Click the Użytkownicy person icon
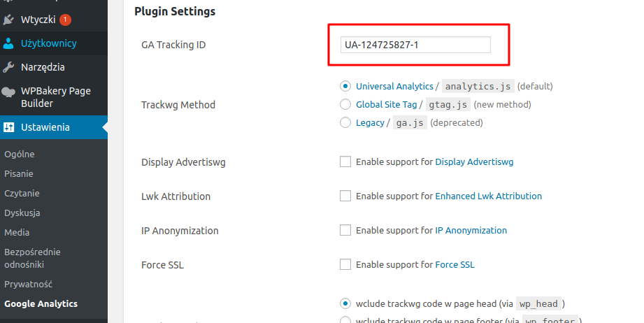This screenshot has width=644, height=323. tap(8, 43)
